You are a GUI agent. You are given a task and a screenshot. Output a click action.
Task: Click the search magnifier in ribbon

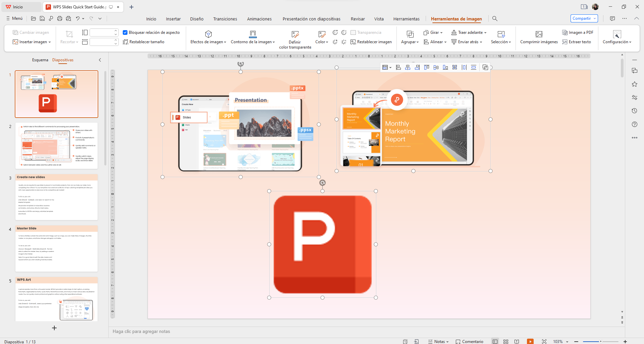click(x=495, y=19)
